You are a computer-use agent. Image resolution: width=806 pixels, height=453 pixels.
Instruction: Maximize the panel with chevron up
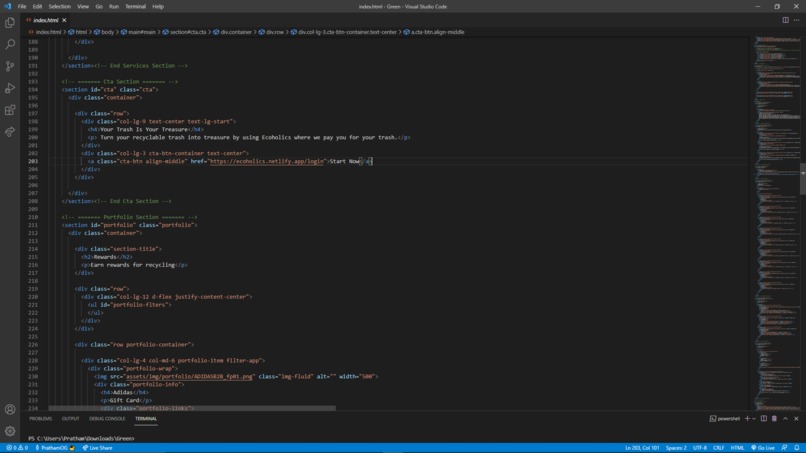(x=785, y=419)
